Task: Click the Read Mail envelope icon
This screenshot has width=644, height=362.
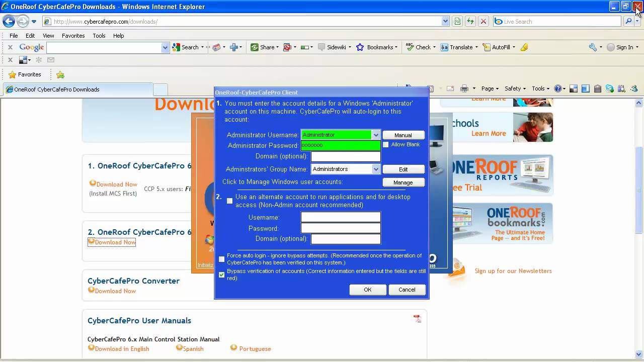Action: [x=450, y=88]
